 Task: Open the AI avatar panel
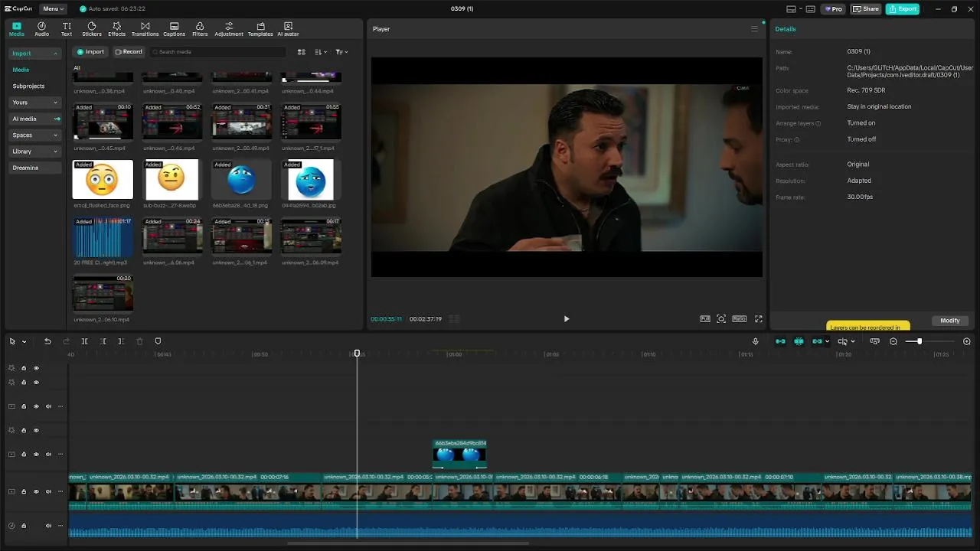(x=288, y=29)
